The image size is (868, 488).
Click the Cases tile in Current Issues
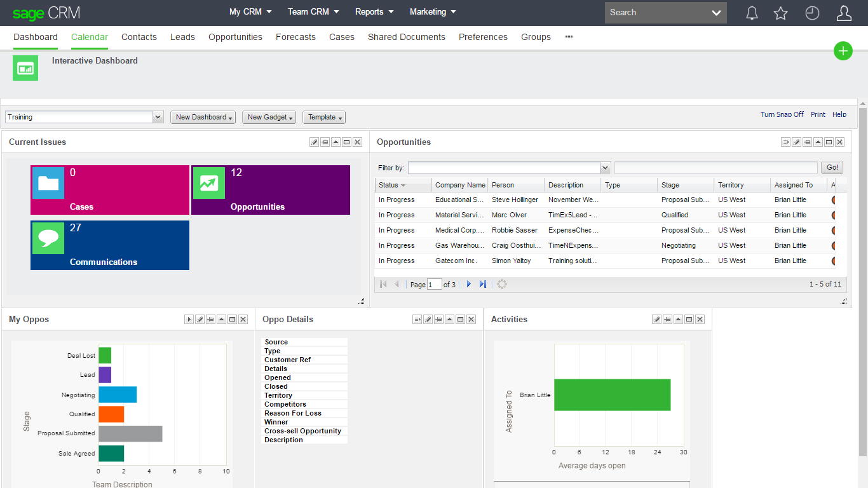pyautogui.click(x=109, y=189)
